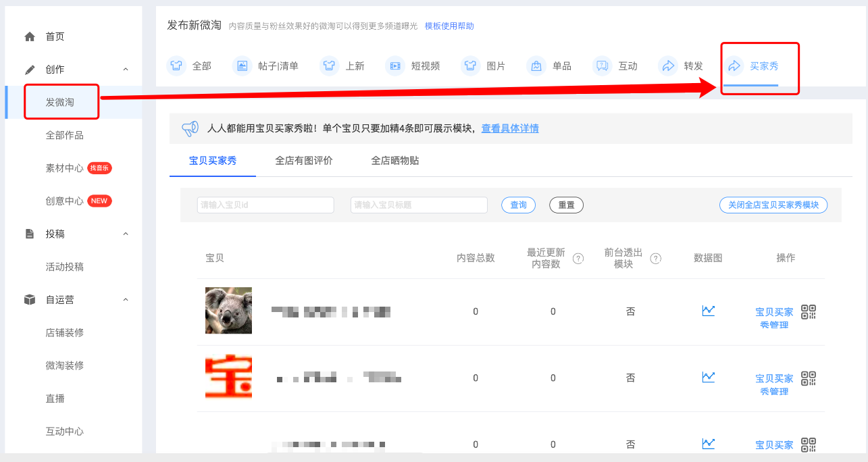Click the NEW badge beside 创意中心

click(99, 201)
